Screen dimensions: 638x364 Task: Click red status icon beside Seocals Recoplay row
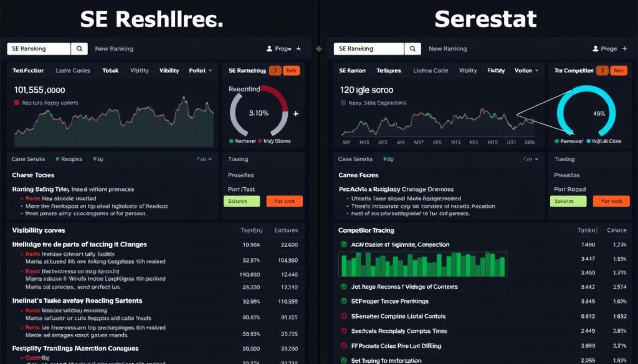coord(344,330)
